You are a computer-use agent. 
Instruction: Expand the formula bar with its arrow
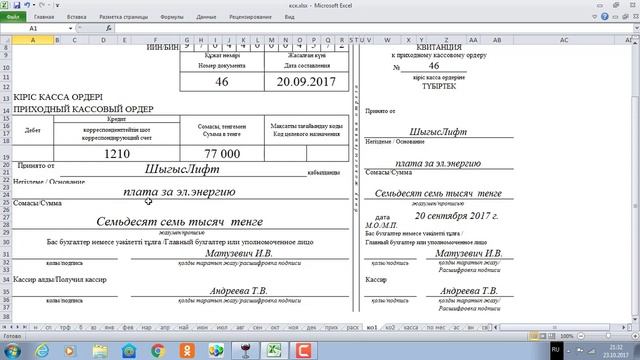point(636,28)
